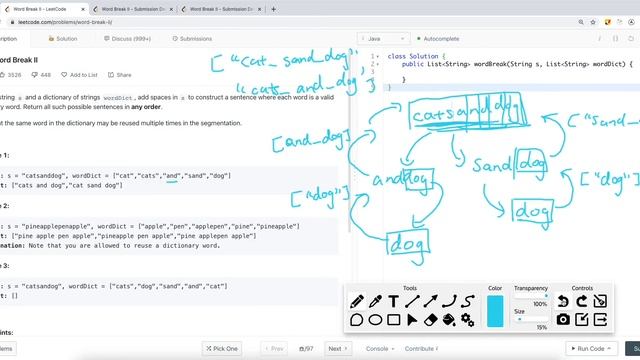Select the ellipse shape tool
640x360 pixels.
[x=376, y=320]
